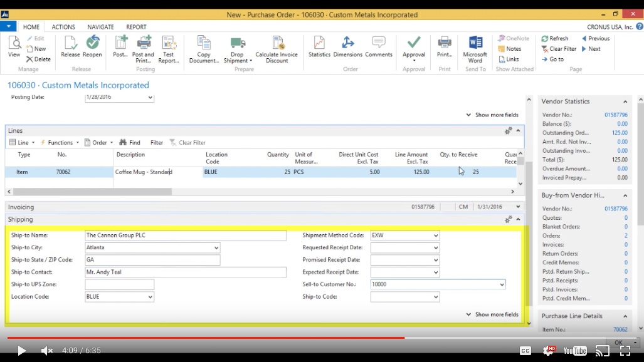Open Dimensions for the order
This screenshot has width=644, height=362.
[348, 46]
